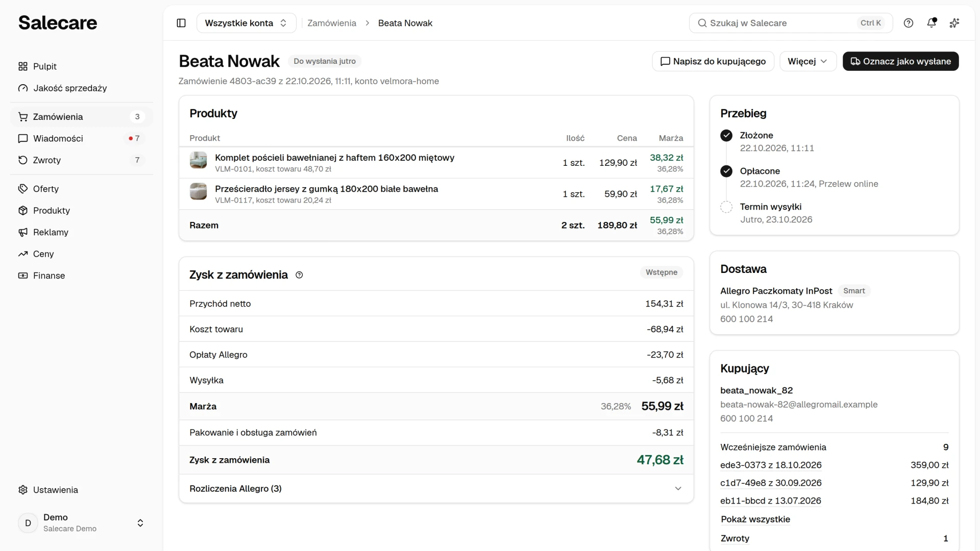Open the help question mark icon
This screenshot has height=551, width=980.
(x=909, y=23)
